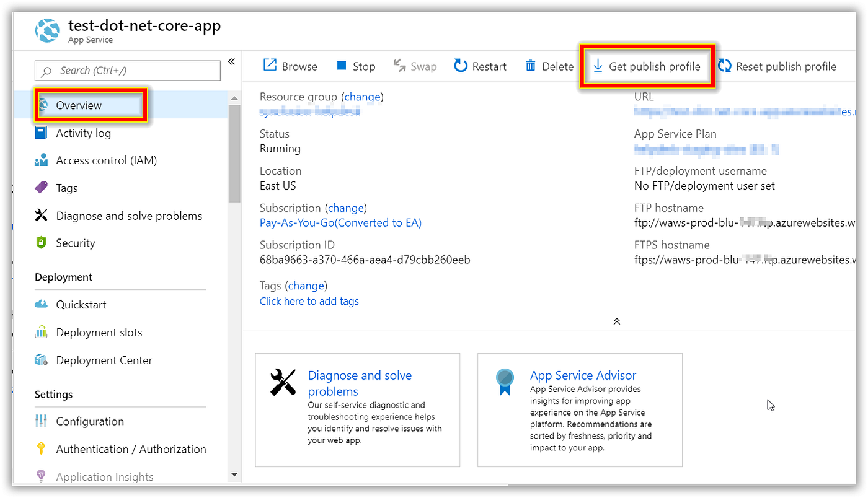Click the Deployment slots chart icon

(x=41, y=332)
